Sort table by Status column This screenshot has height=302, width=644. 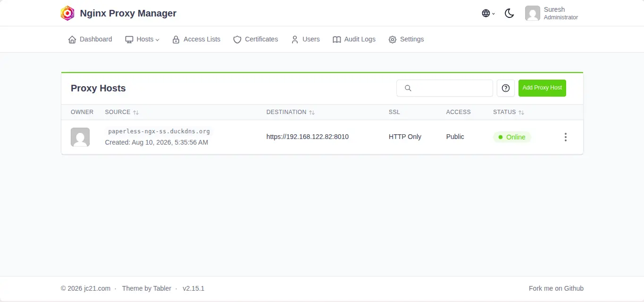tap(509, 112)
